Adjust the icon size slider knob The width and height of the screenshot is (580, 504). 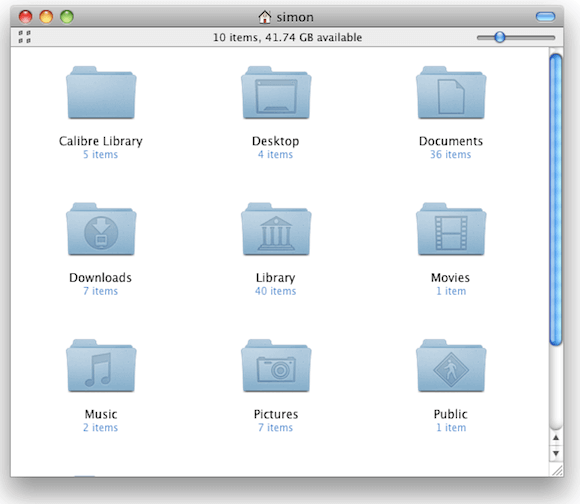click(500, 37)
